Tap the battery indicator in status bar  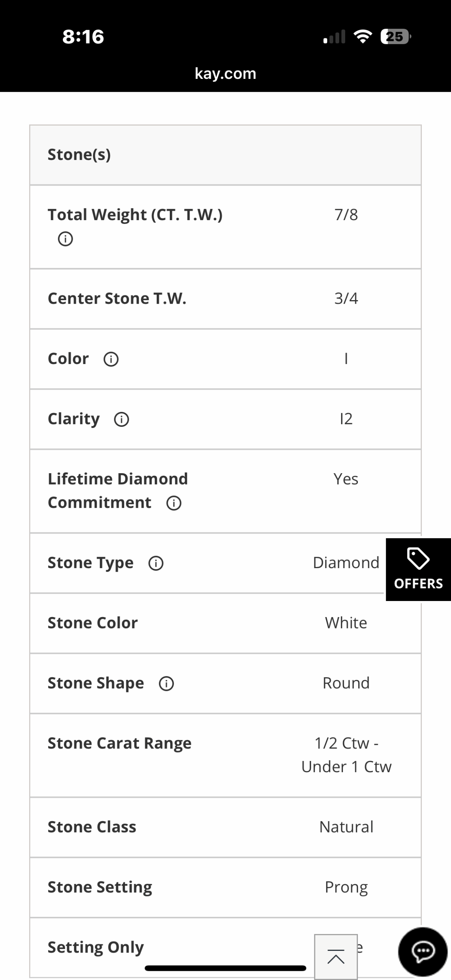click(x=396, y=37)
